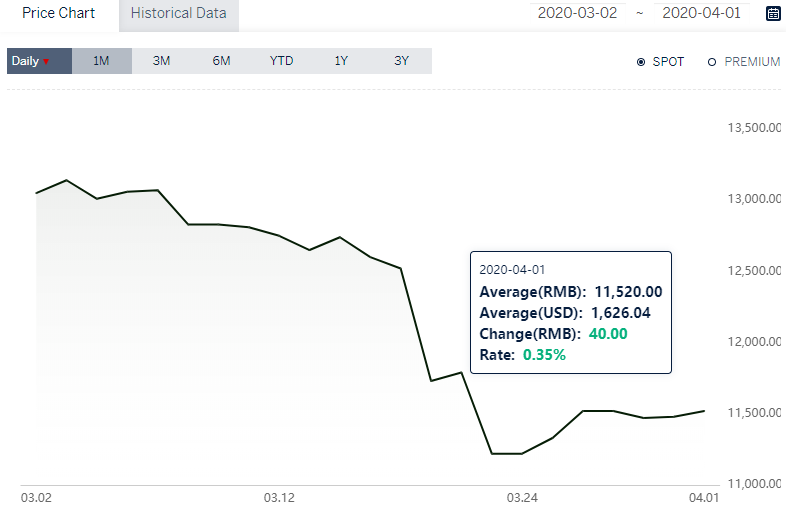Edit the end date 2020-04-01 field
The height and width of the screenshot is (516, 786).
(x=701, y=13)
